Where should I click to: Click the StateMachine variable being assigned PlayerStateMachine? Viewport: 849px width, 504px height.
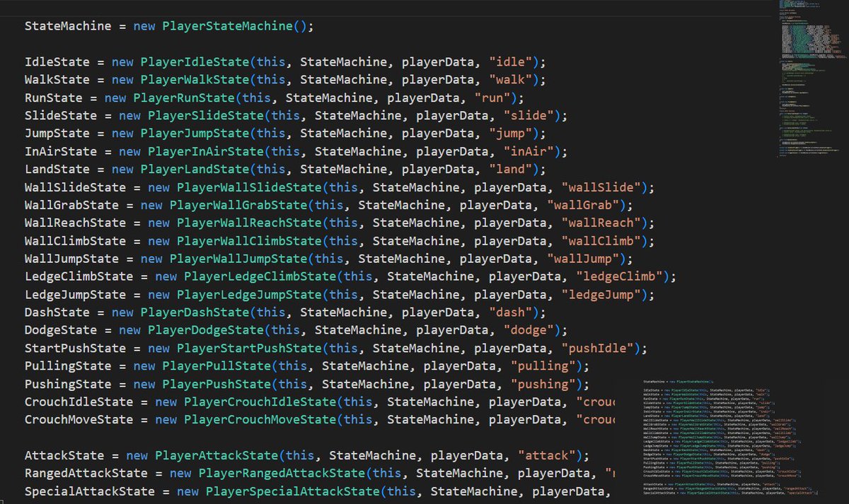pyautogui.click(x=68, y=26)
